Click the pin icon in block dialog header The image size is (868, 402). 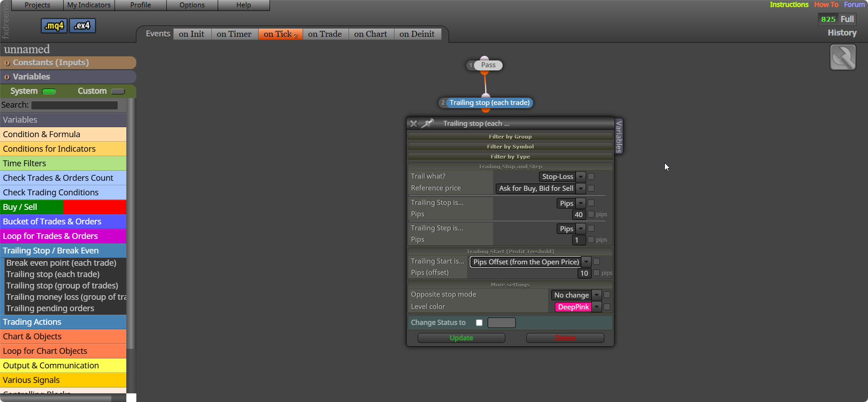(427, 123)
